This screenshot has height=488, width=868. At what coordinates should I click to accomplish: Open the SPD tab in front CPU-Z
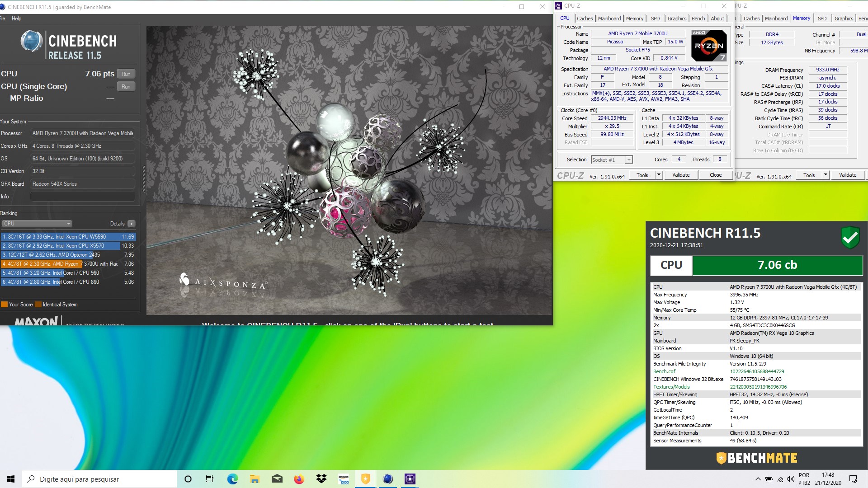pos(656,19)
